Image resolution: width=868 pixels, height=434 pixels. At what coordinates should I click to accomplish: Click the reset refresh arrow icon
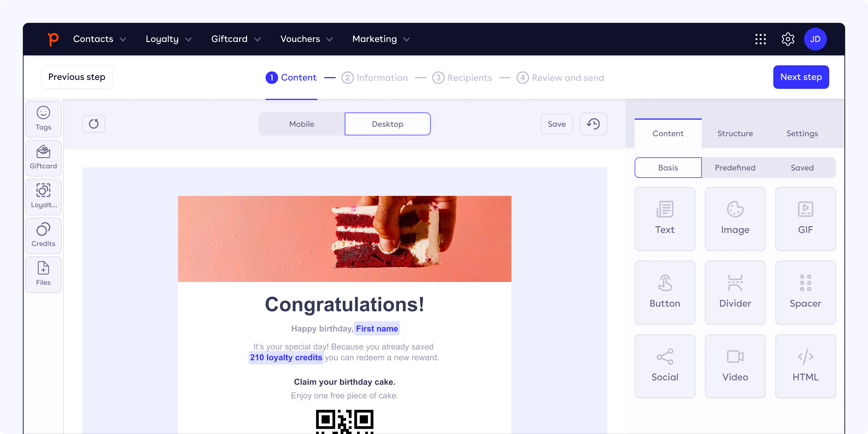94,124
